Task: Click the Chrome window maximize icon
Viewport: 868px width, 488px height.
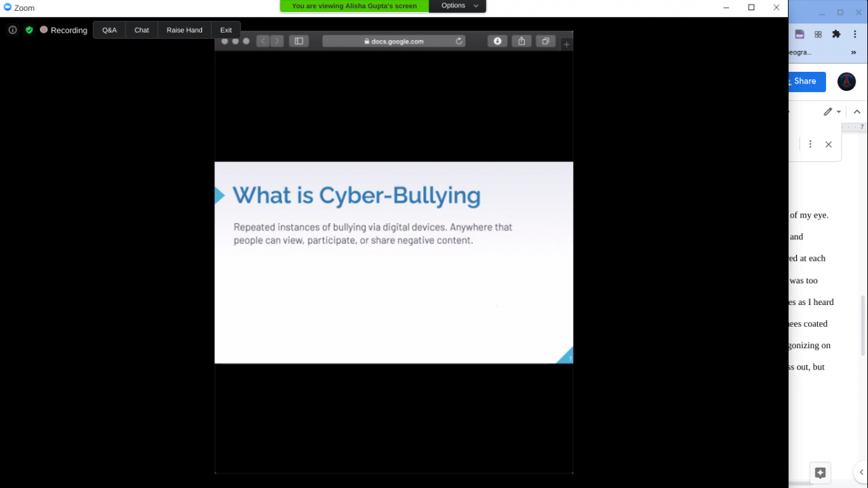Action: tap(840, 12)
